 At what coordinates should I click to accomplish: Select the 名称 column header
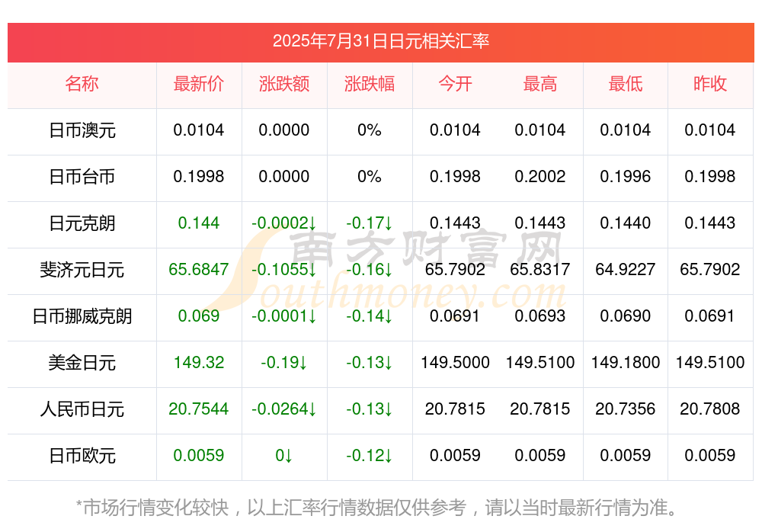[x=82, y=84]
